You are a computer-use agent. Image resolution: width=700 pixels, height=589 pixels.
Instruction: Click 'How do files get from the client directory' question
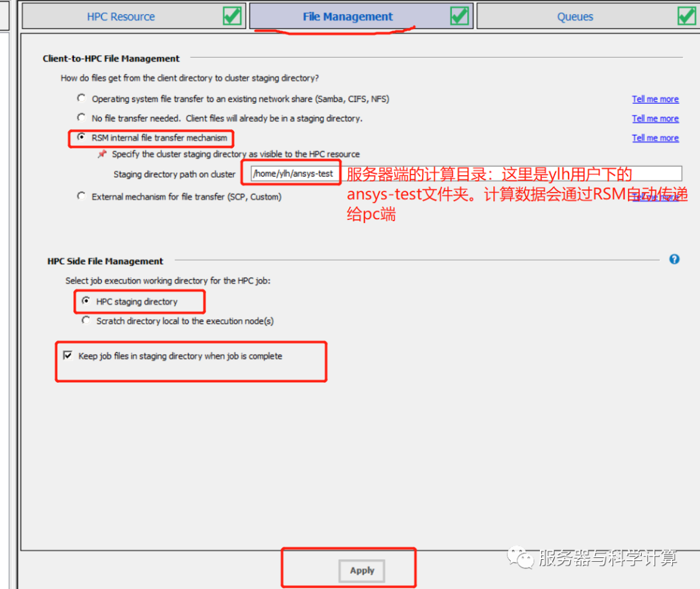point(190,78)
